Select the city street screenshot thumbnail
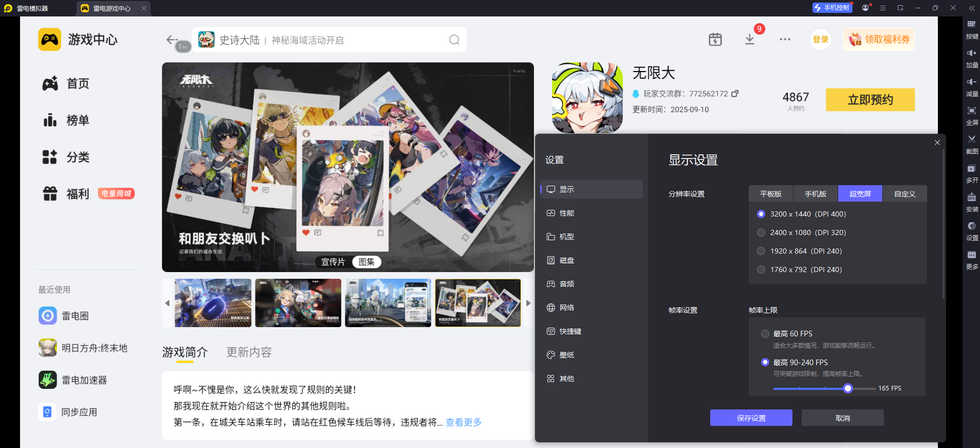980x448 pixels. (388, 303)
